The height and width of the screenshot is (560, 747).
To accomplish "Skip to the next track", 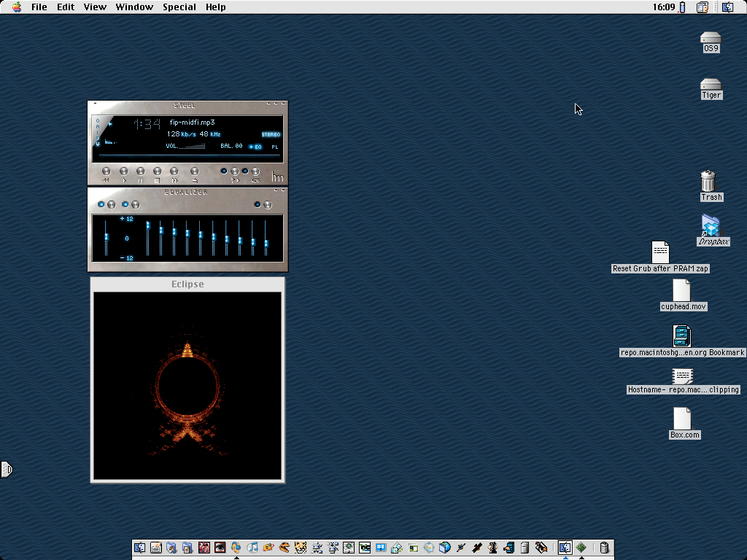I will point(174,172).
